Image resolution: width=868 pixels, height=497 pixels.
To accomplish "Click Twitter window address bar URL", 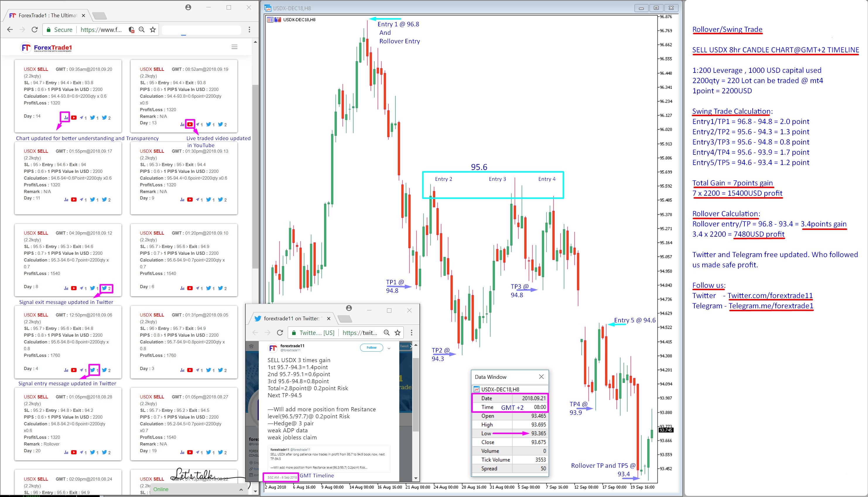I will pyautogui.click(x=360, y=333).
